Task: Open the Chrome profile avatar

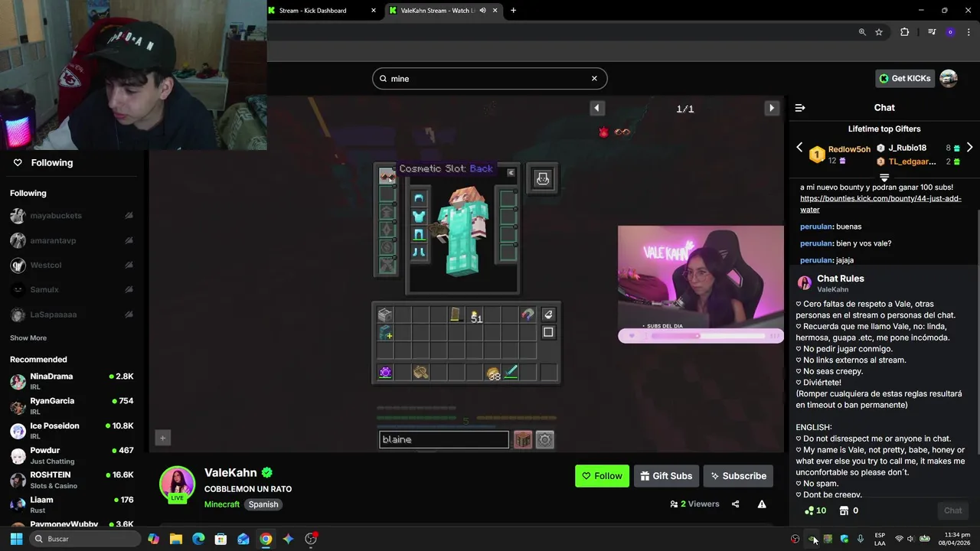Action: pos(950,32)
